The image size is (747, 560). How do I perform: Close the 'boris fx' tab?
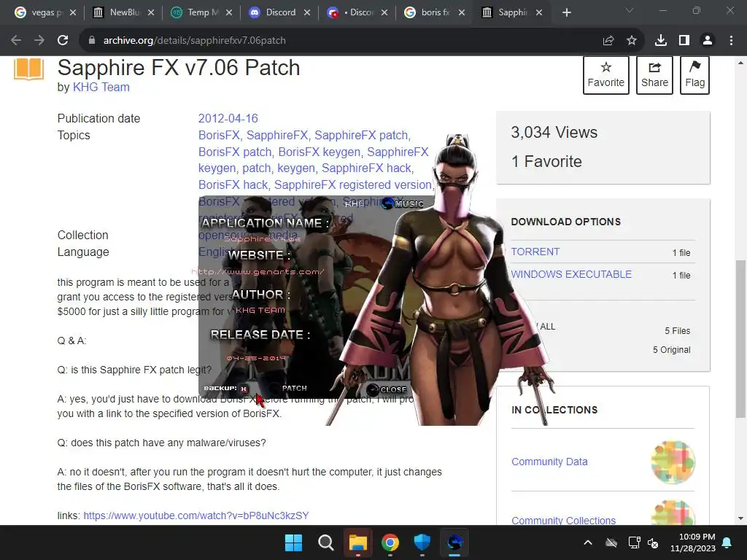pyautogui.click(x=462, y=12)
